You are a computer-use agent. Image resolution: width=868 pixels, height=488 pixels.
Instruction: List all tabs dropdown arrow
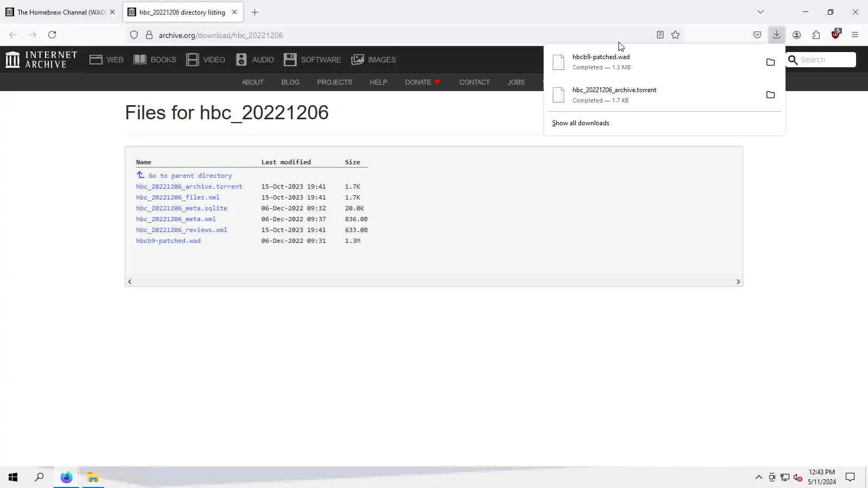[x=761, y=12]
